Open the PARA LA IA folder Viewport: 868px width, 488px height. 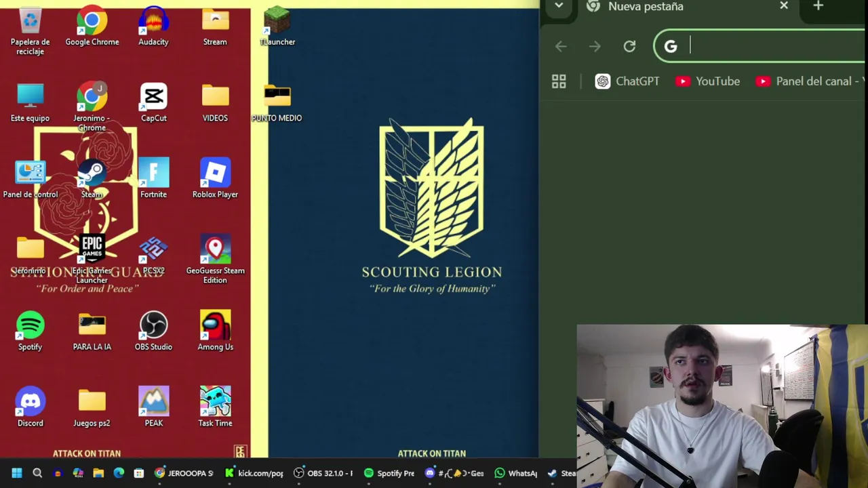(92, 332)
